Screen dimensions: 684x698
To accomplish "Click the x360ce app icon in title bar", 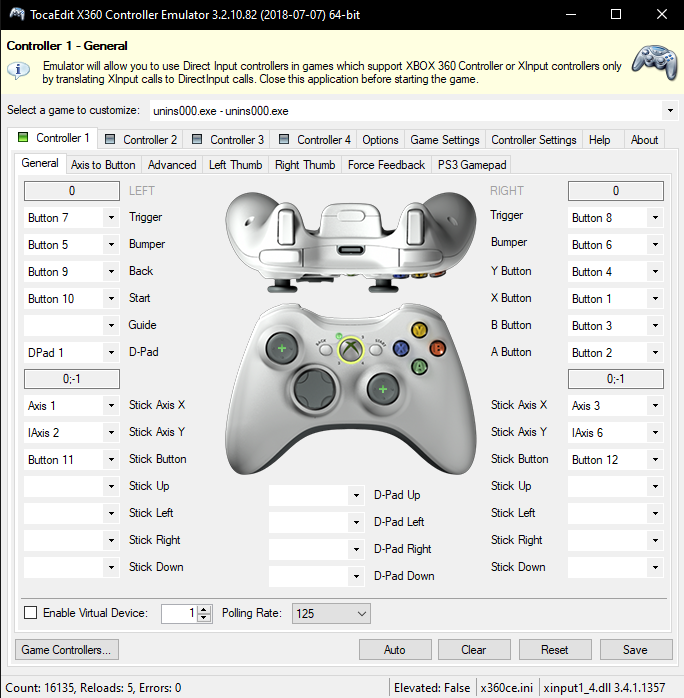I will point(16,14).
